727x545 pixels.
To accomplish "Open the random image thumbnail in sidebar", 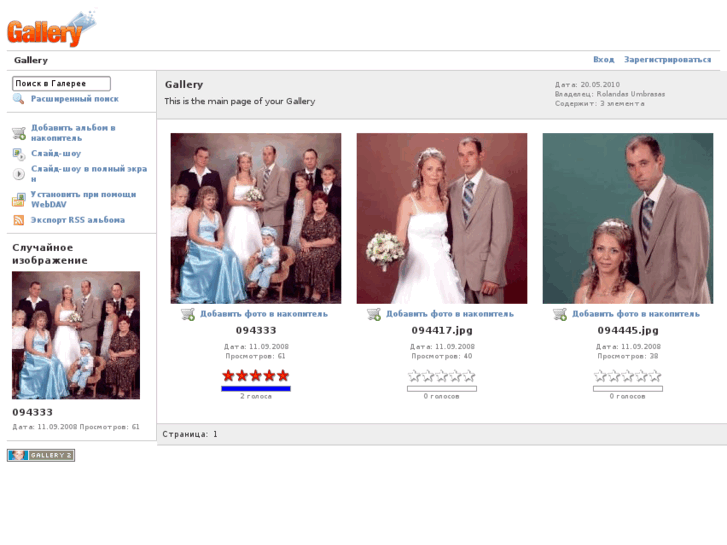I will [76, 335].
